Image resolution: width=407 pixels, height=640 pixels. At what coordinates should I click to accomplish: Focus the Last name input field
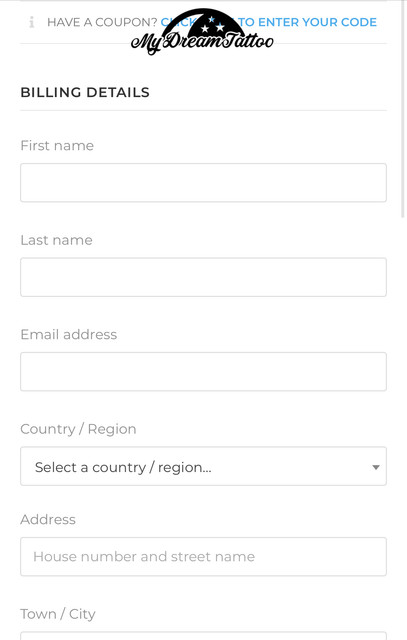tap(203, 277)
